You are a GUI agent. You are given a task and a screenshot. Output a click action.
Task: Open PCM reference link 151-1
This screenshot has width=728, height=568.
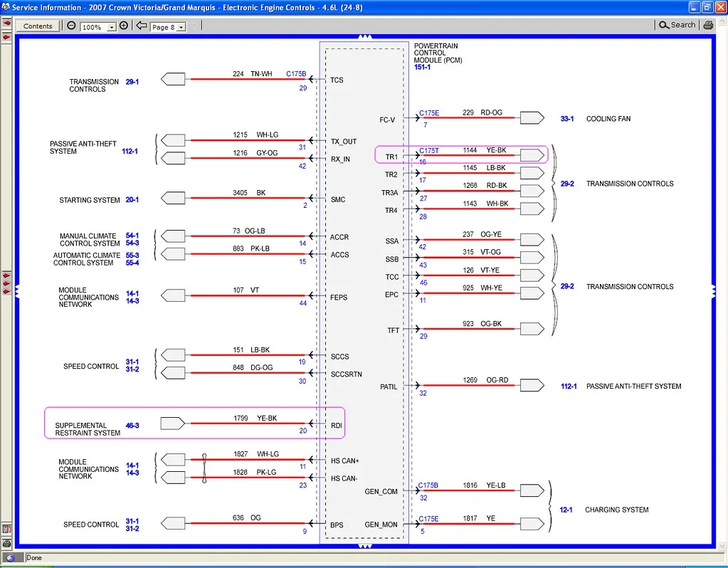(422, 68)
